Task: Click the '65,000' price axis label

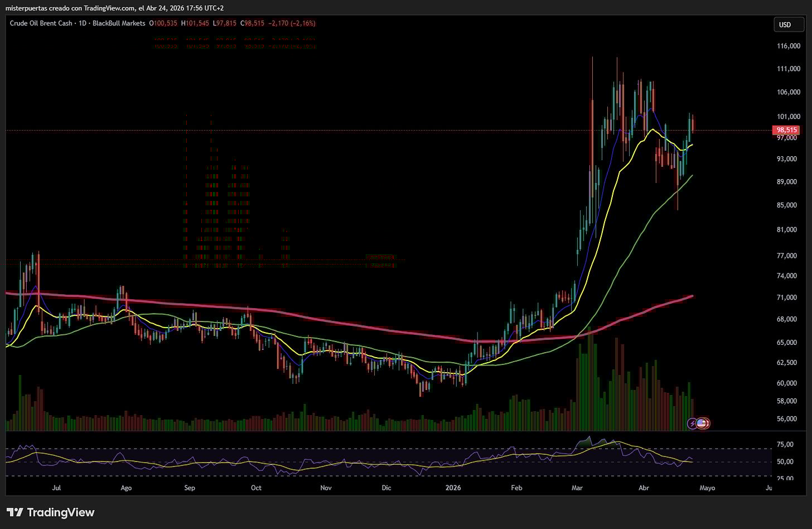Action: click(788, 342)
